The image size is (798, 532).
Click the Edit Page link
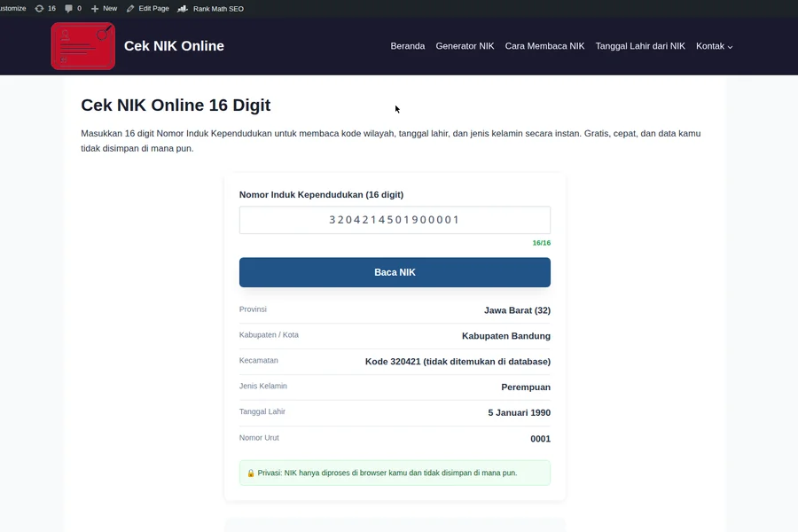pos(153,9)
